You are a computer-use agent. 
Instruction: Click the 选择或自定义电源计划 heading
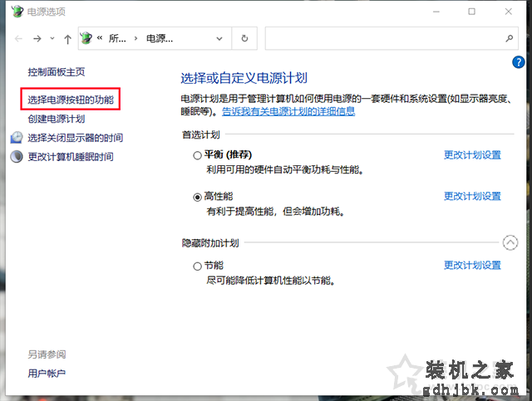tap(244, 78)
